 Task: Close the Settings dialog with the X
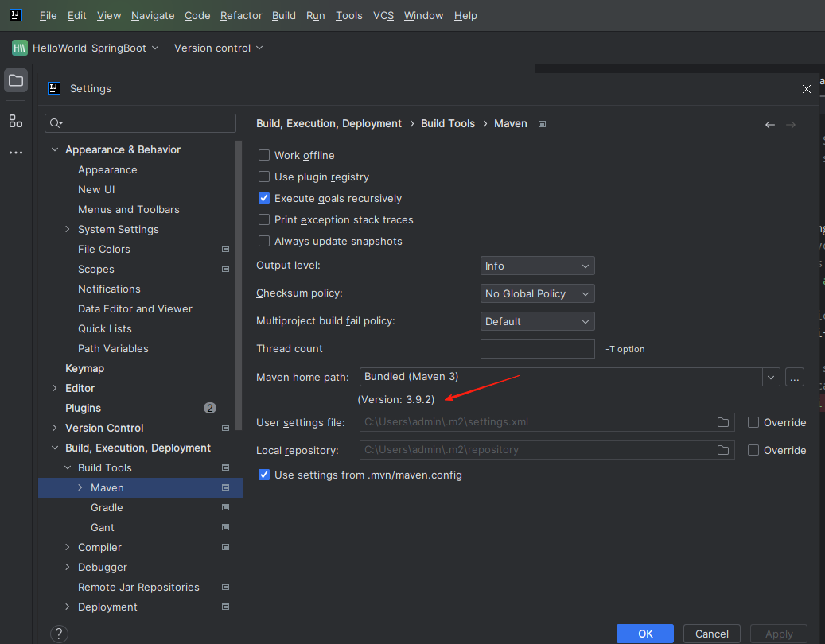(806, 89)
